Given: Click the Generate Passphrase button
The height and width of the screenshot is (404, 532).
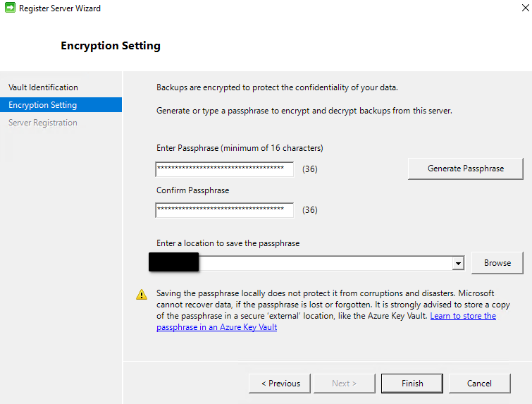Looking at the screenshot, I should (466, 169).
